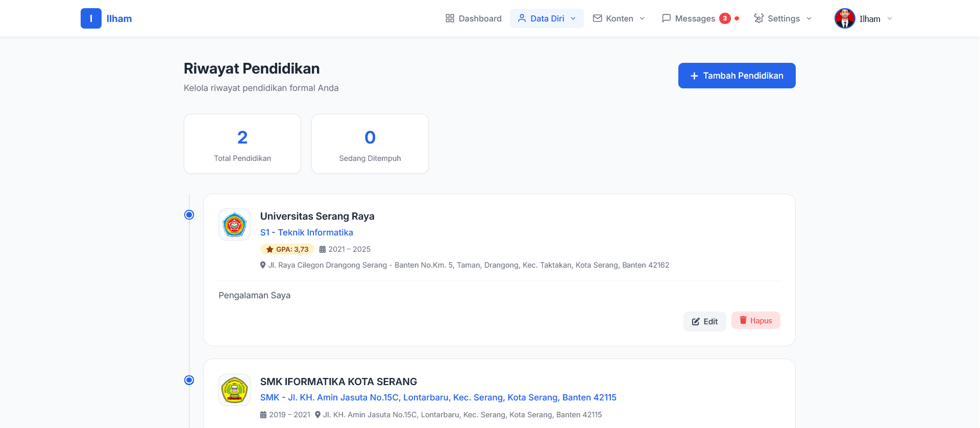
Task: Click the star icon in GPA badge
Action: click(x=269, y=249)
